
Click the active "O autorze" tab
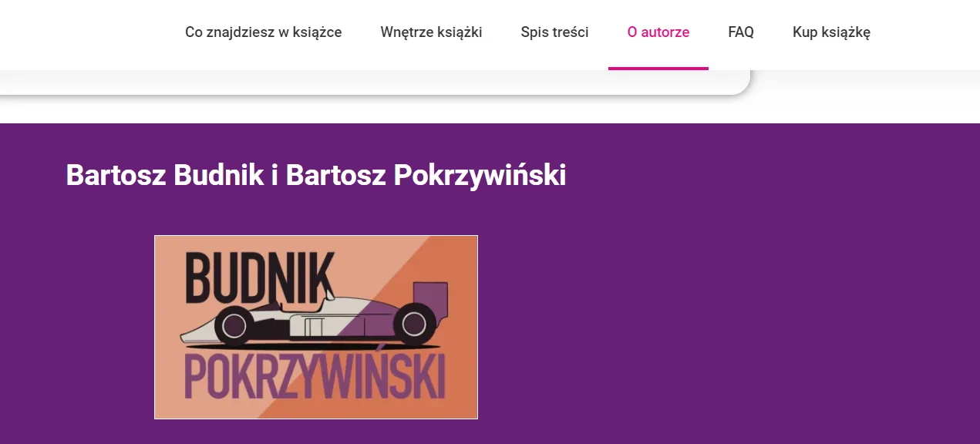(x=658, y=32)
